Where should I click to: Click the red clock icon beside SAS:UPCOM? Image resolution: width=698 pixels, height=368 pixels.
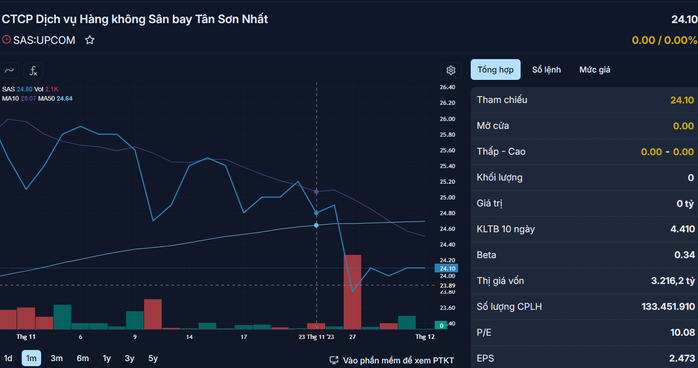pos(6,40)
